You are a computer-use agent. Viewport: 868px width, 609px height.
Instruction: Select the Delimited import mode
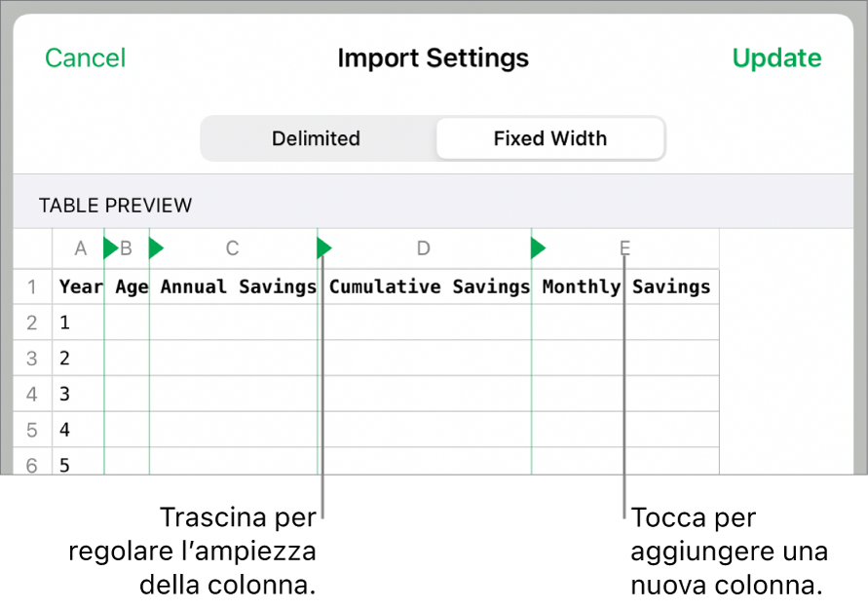point(316,138)
